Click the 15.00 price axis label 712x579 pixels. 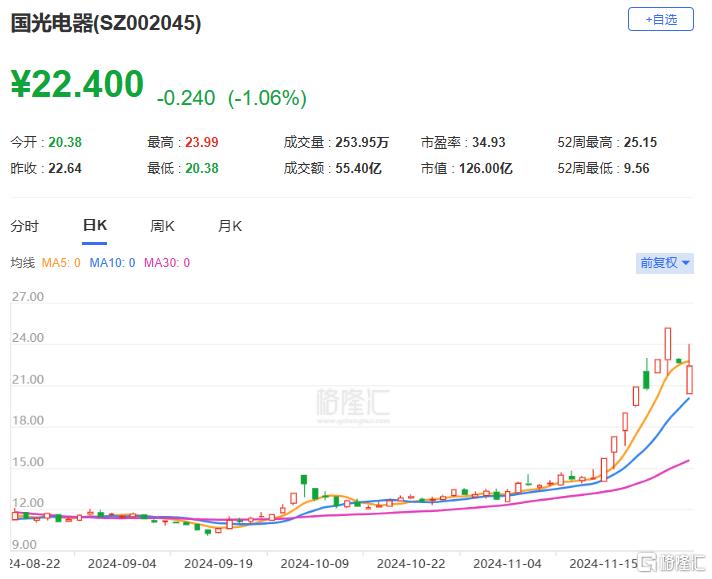(x=28, y=462)
